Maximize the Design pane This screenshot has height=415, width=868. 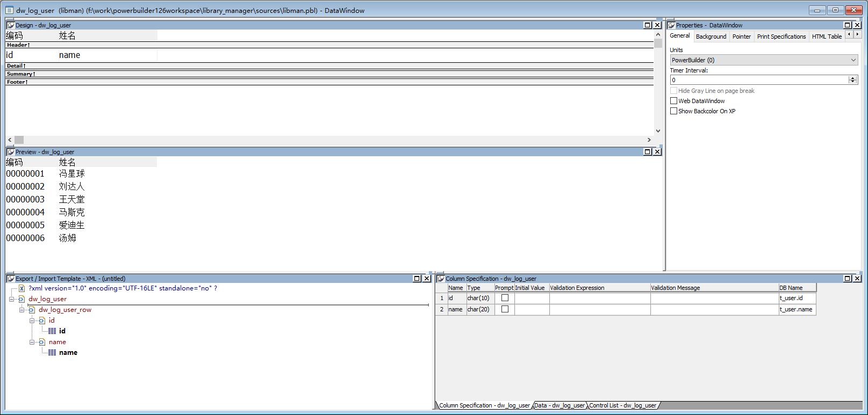coord(648,25)
